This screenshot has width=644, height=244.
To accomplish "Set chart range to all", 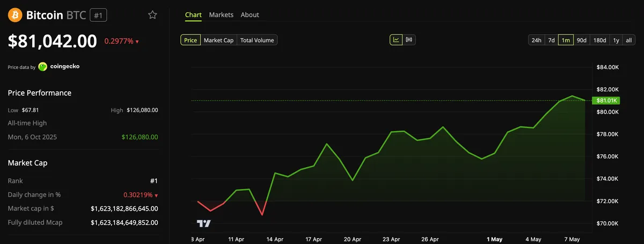I will click(x=629, y=40).
